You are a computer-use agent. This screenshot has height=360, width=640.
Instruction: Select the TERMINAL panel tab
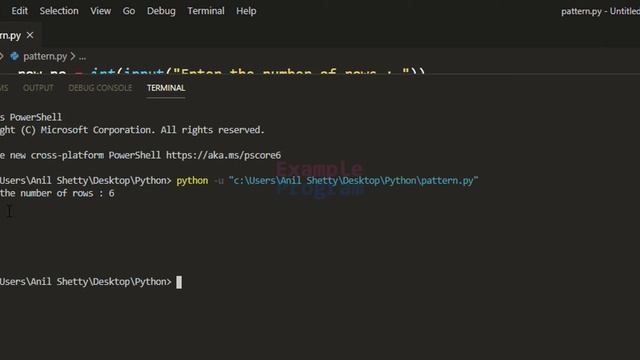[166, 88]
